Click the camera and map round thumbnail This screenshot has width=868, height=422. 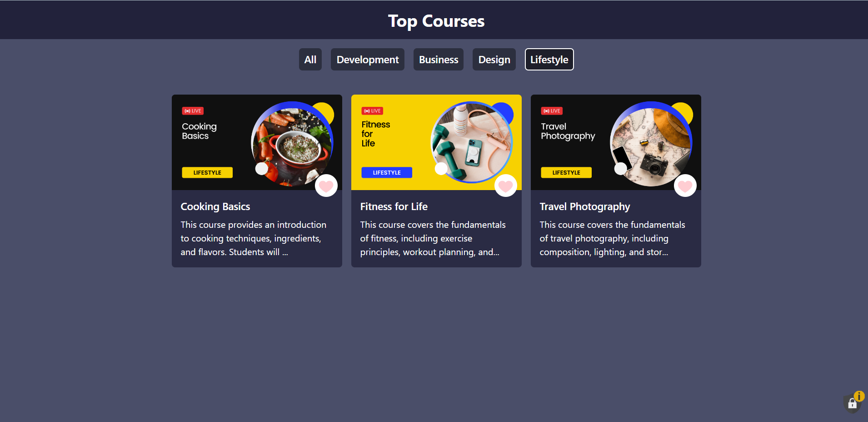651,144
